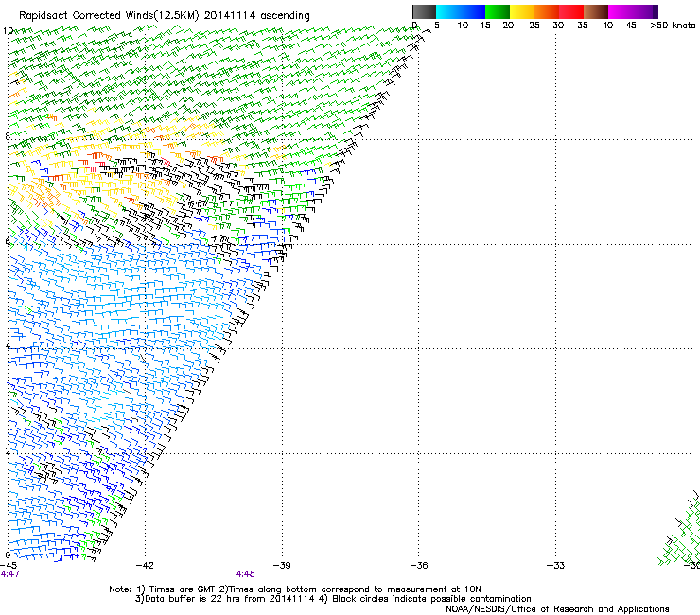
Task: Click the latitude '4' axis label
Action: (8, 345)
